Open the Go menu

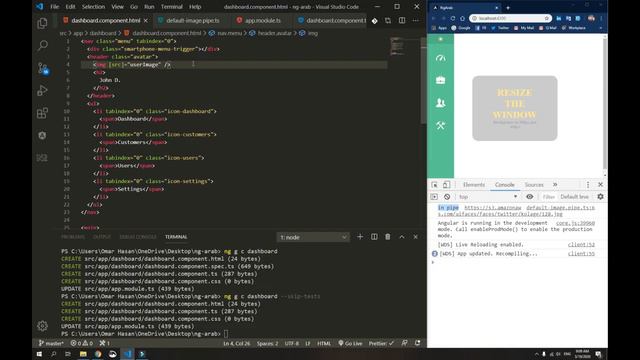point(134,7)
